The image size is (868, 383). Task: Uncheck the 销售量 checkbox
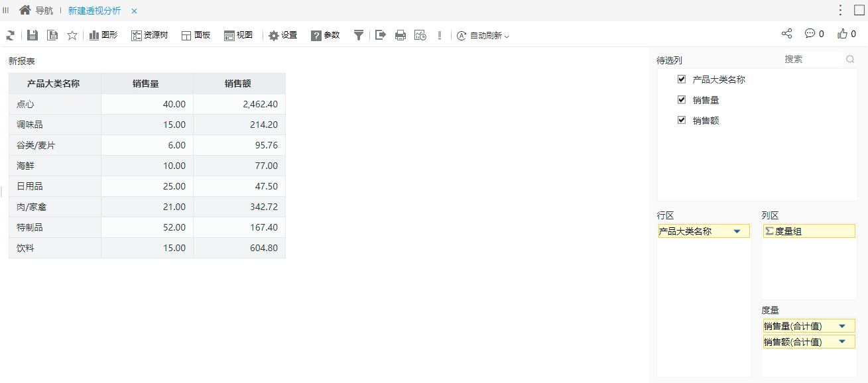682,99
